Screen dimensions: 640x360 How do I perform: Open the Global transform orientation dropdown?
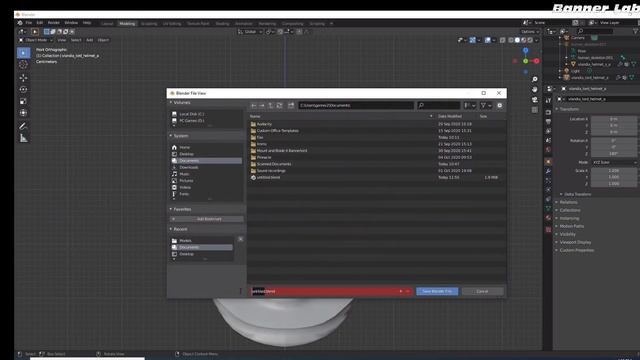point(249,32)
